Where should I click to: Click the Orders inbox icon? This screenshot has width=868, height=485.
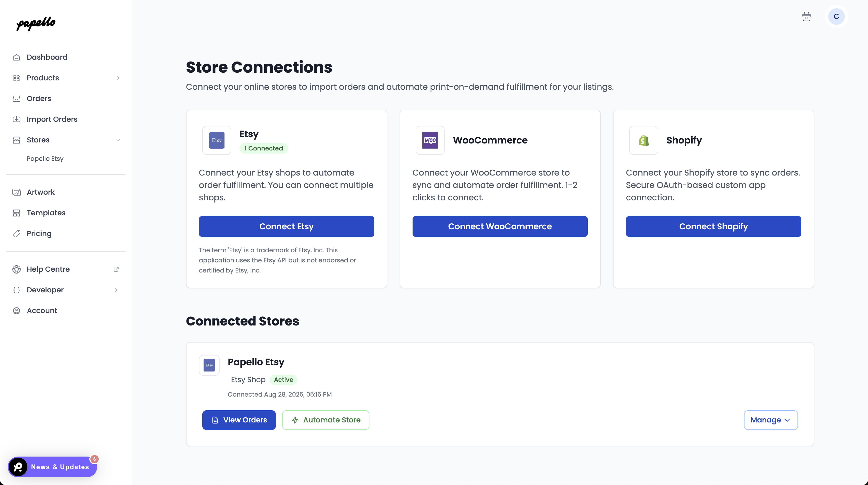pos(17,98)
